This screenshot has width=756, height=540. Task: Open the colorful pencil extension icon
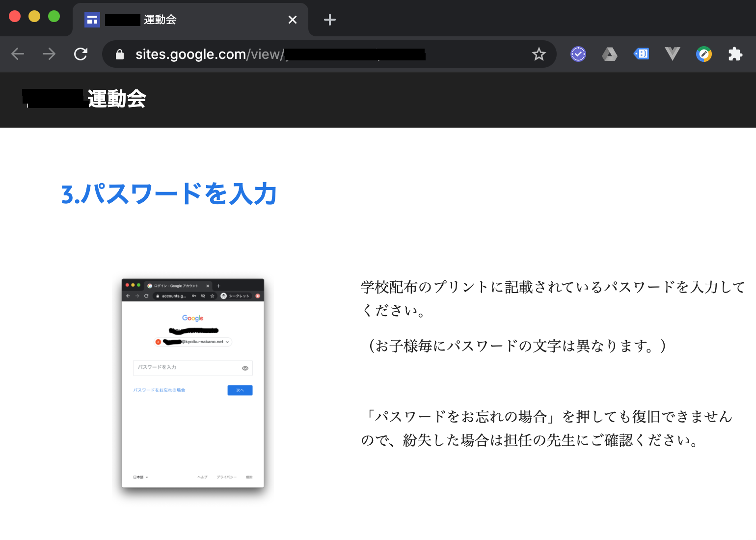click(x=704, y=54)
